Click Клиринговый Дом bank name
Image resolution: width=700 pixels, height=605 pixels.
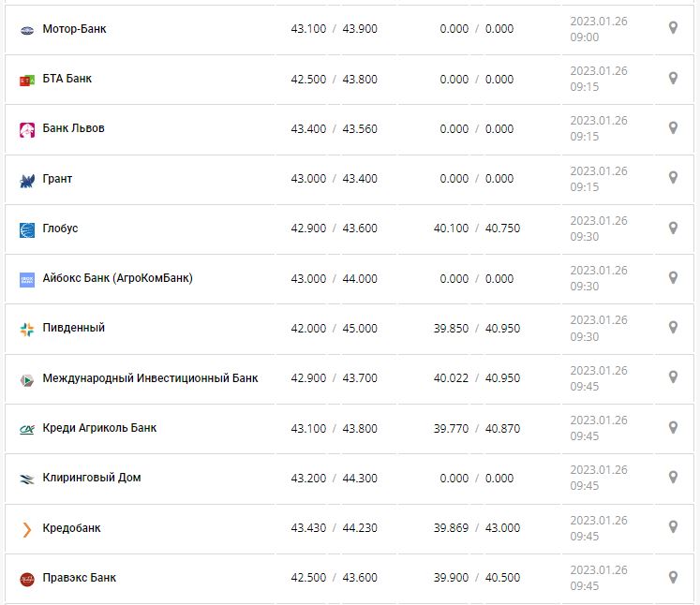tap(92, 478)
